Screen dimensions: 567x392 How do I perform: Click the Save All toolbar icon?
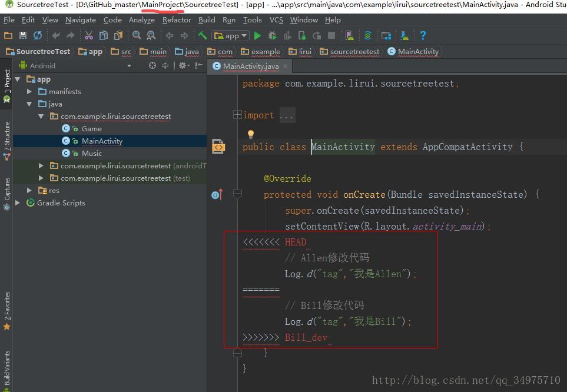click(x=23, y=36)
